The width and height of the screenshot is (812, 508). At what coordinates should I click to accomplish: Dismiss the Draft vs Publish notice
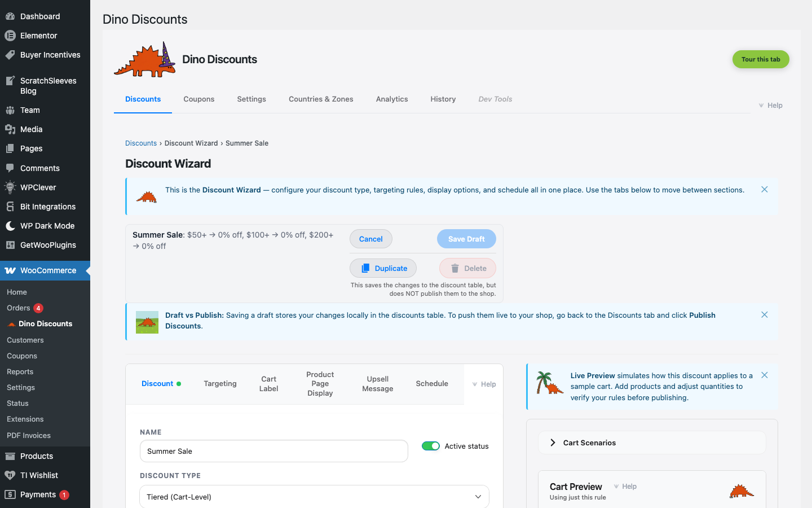[x=765, y=315]
